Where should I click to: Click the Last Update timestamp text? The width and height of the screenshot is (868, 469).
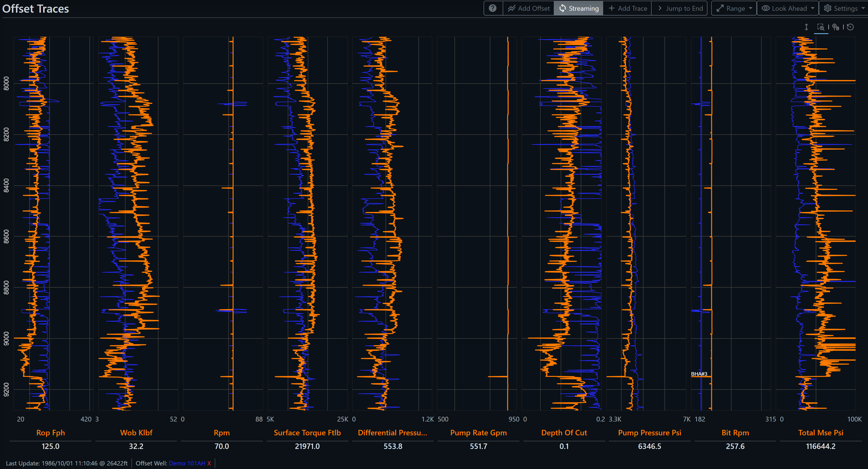[x=67, y=463]
